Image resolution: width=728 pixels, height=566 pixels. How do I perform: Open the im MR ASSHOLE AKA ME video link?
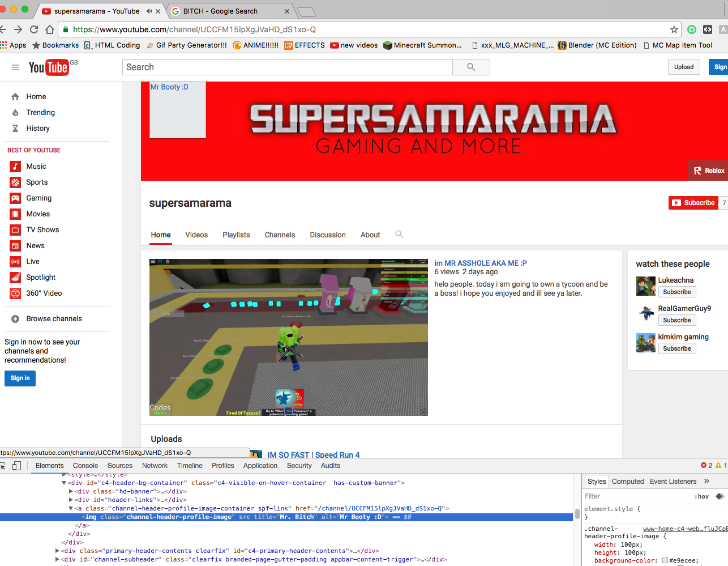[481, 263]
